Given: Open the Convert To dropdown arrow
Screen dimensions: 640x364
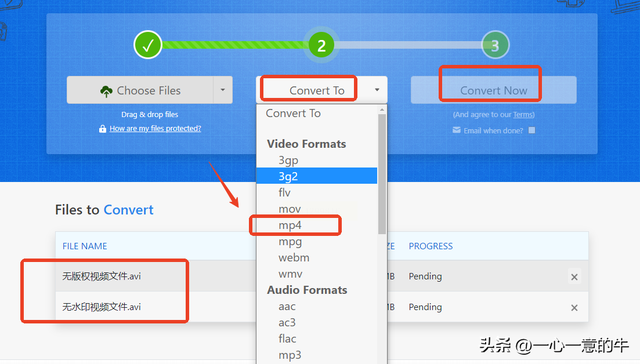Looking at the screenshot, I should tap(377, 90).
